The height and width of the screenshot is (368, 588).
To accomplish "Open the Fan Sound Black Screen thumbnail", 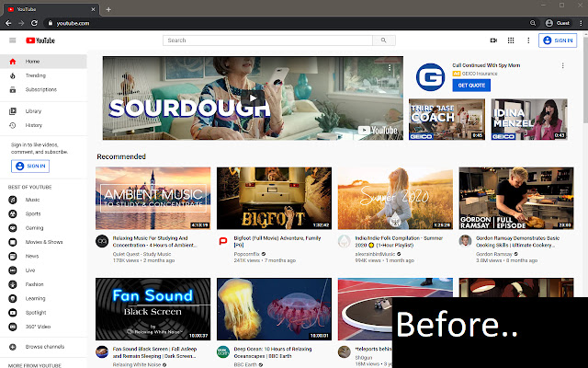I will pos(153,309).
